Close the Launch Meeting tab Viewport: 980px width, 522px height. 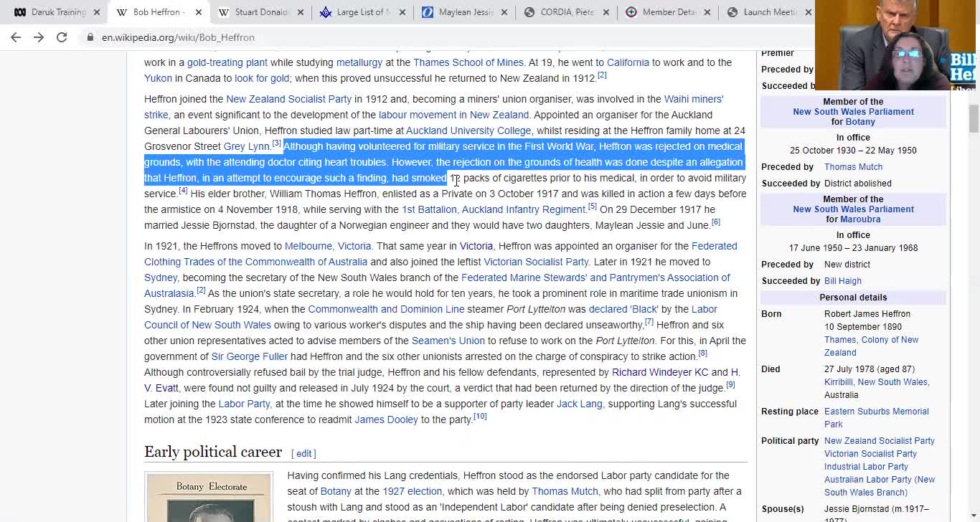(x=809, y=12)
